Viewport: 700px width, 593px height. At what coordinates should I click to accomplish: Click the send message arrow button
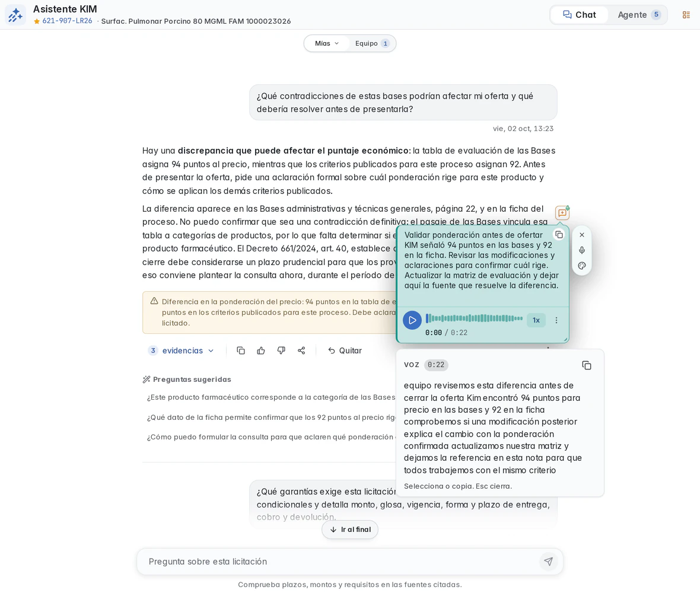pos(548,562)
